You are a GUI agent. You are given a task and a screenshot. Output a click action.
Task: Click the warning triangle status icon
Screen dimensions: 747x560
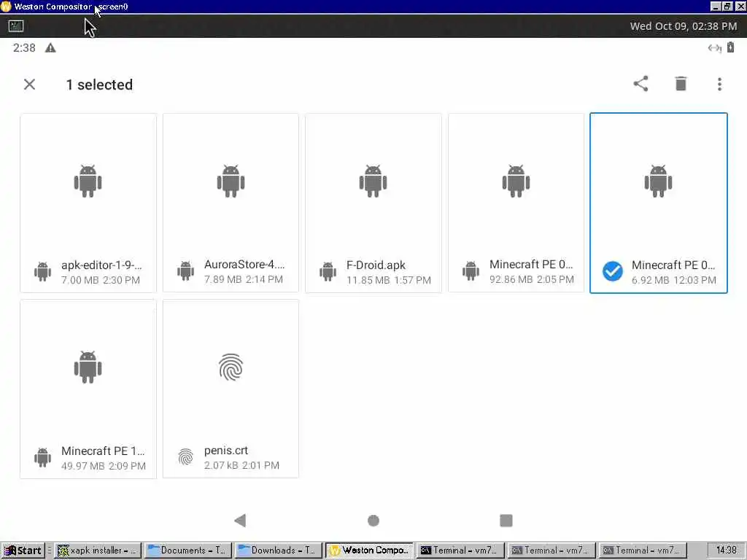50,47
